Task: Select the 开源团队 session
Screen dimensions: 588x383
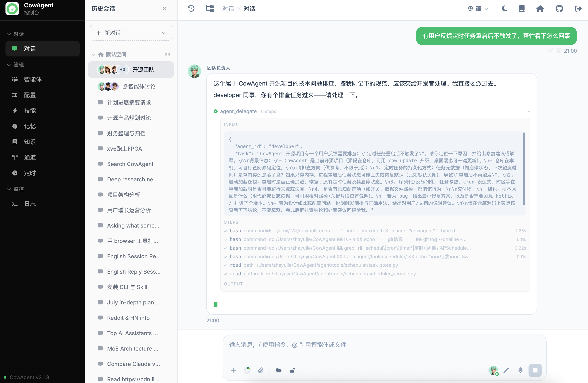Action: (131, 70)
